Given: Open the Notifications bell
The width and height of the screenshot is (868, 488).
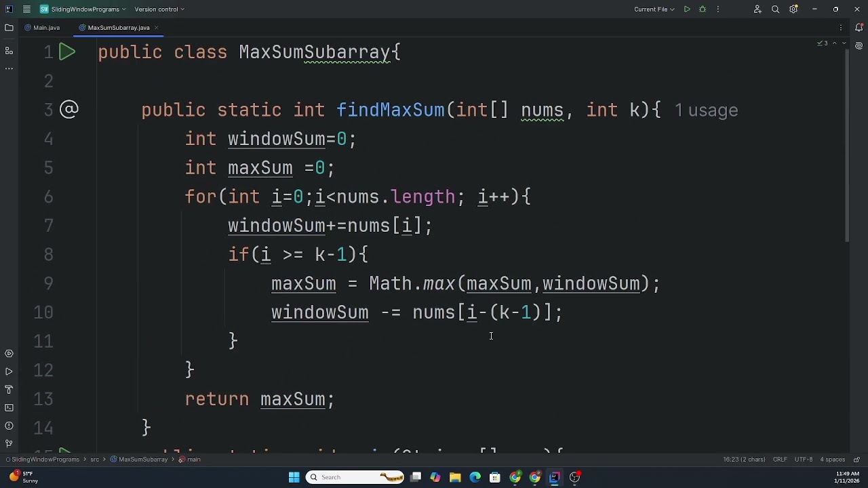Looking at the screenshot, I should click(x=859, y=28).
